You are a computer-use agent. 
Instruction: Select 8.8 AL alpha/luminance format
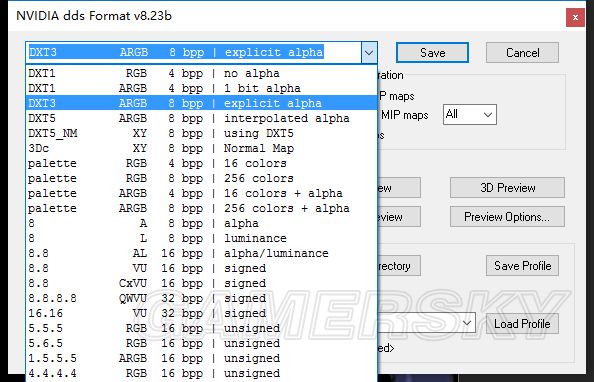tap(202, 253)
